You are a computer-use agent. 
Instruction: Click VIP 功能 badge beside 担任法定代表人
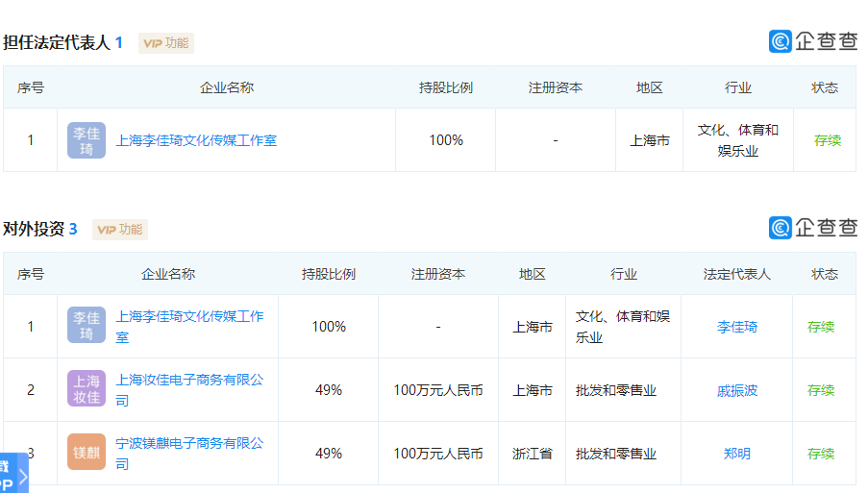tap(166, 43)
